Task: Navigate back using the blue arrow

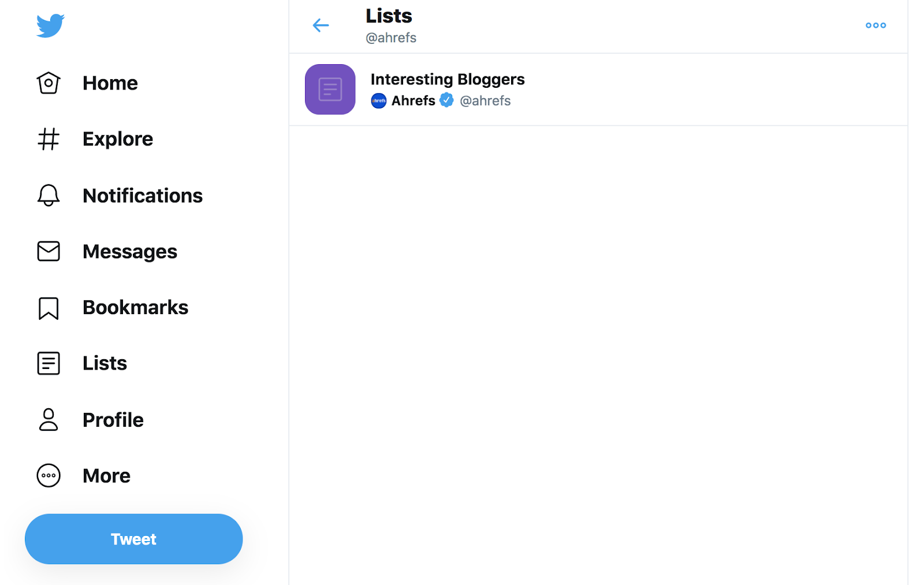Action: (x=321, y=25)
